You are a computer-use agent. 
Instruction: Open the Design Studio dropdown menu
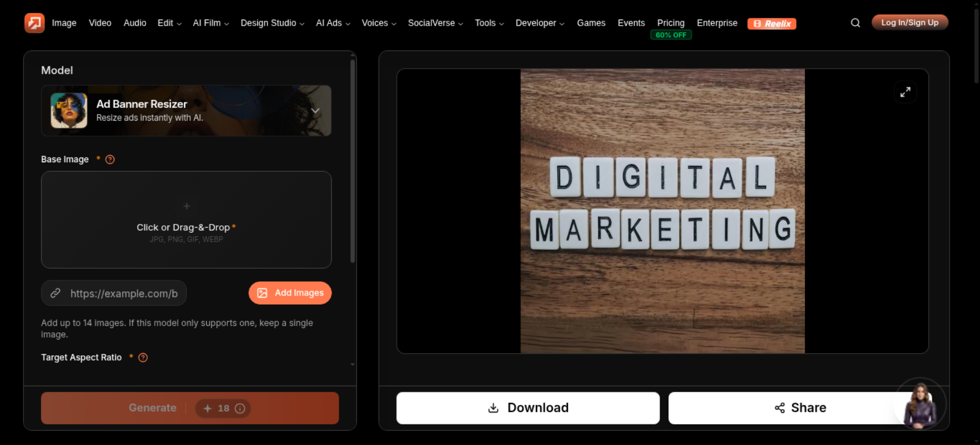(x=272, y=23)
